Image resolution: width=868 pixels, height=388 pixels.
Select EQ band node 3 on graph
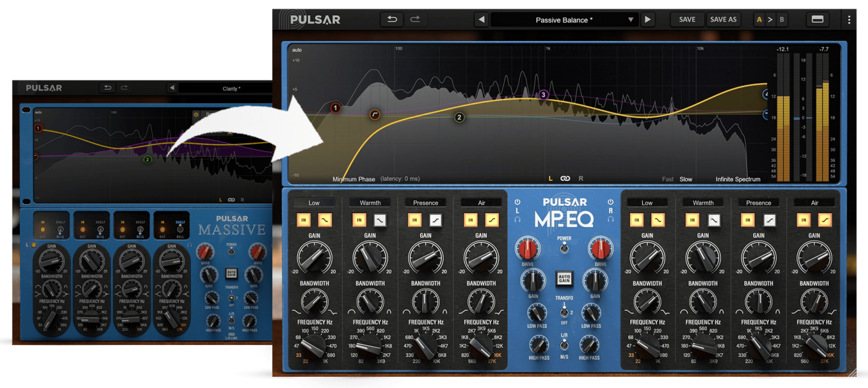[544, 95]
